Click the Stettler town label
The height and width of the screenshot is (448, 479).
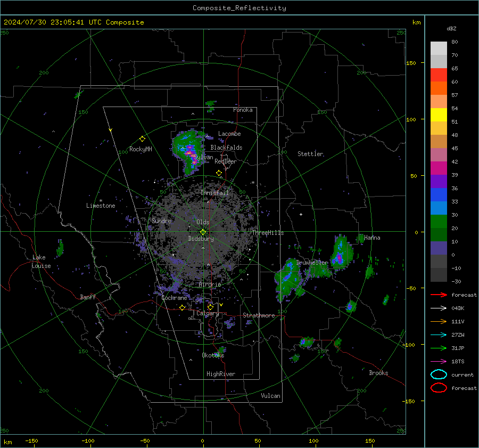pyautogui.click(x=310, y=154)
